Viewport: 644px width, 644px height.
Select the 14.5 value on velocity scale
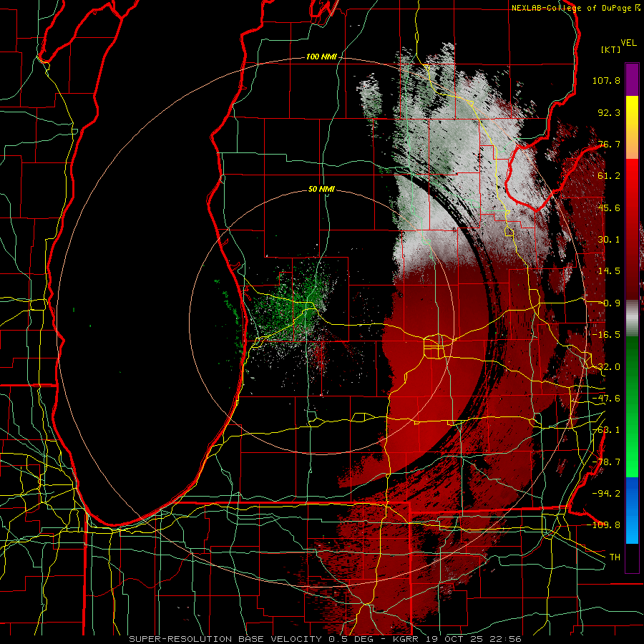click(609, 271)
